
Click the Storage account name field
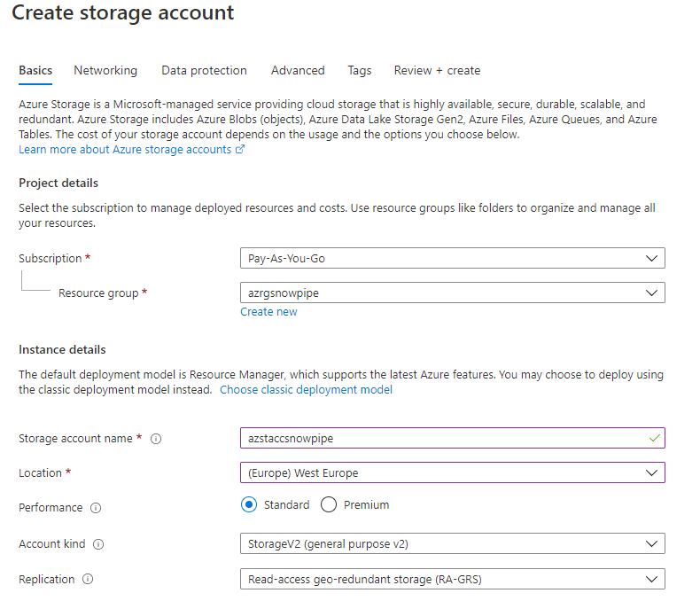443,438
